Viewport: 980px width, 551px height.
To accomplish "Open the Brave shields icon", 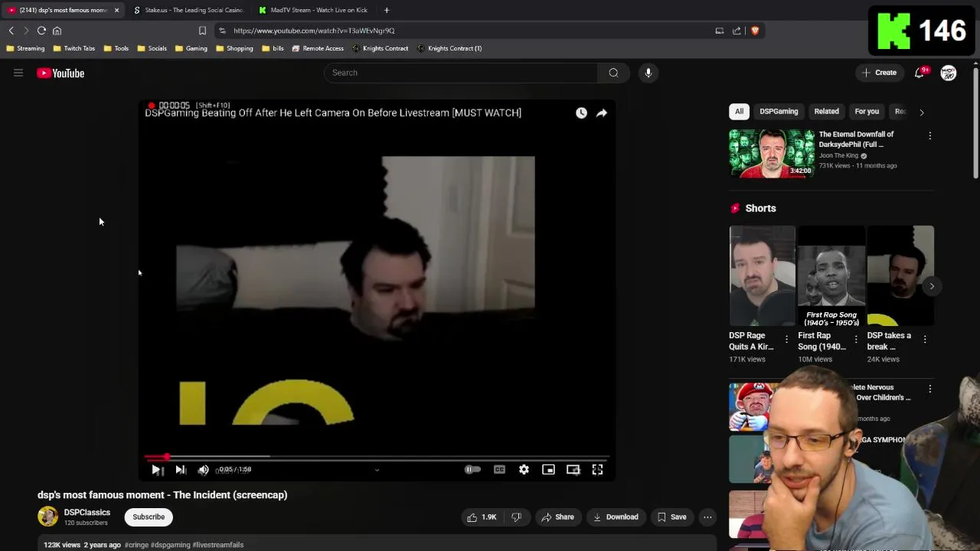I will [754, 31].
